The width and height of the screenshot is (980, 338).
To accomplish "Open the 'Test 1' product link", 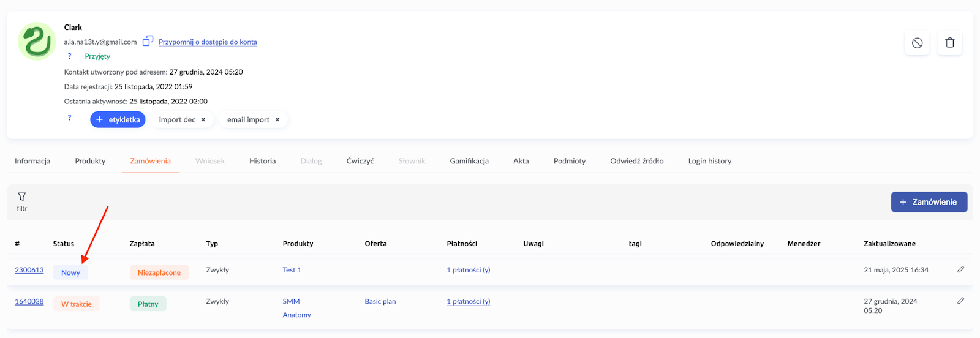I will click(292, 270).
